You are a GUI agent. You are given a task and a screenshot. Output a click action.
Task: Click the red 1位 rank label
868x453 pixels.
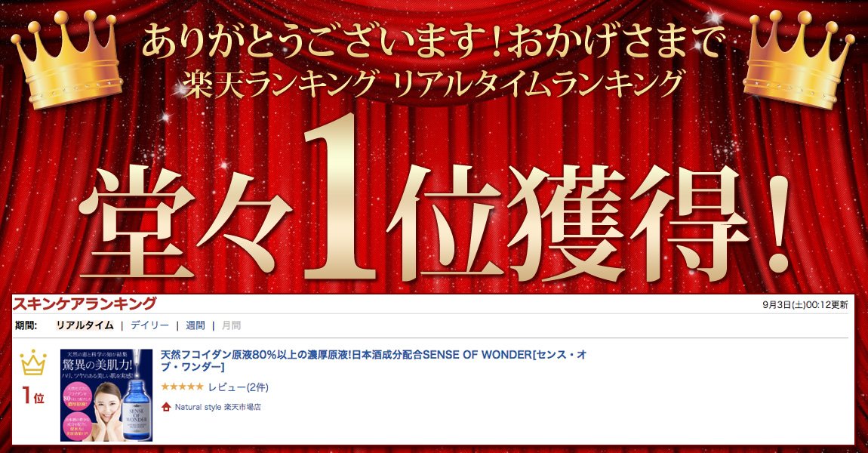33,396
